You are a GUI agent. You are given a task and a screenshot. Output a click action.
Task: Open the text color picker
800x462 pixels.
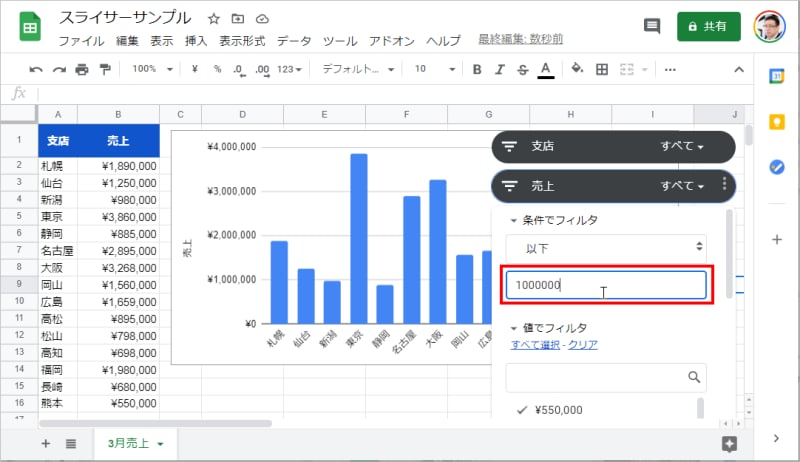[546, 70]
